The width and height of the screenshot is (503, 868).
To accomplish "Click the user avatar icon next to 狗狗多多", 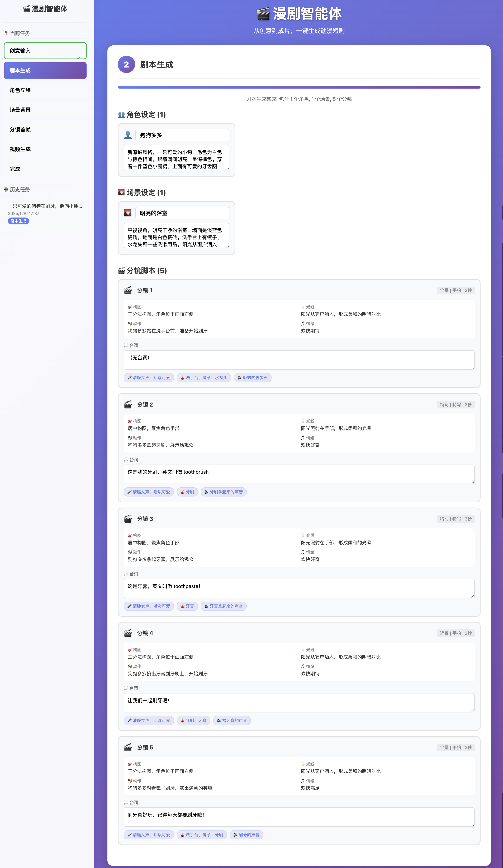I will pos(128,135).
